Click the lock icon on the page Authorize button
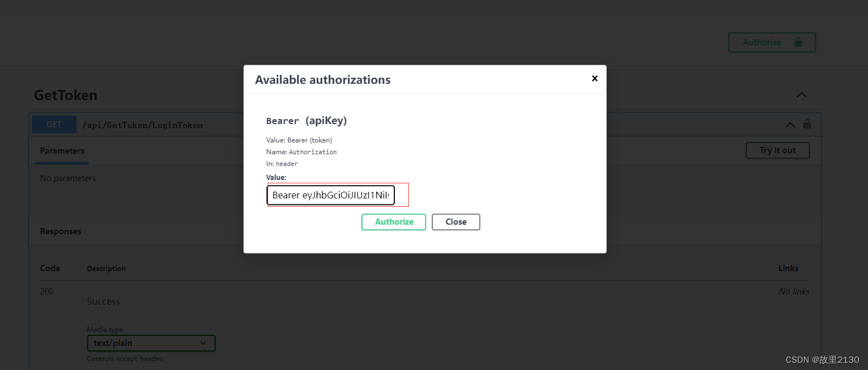This screenshot has width=868, height=370. click(798, 42)
